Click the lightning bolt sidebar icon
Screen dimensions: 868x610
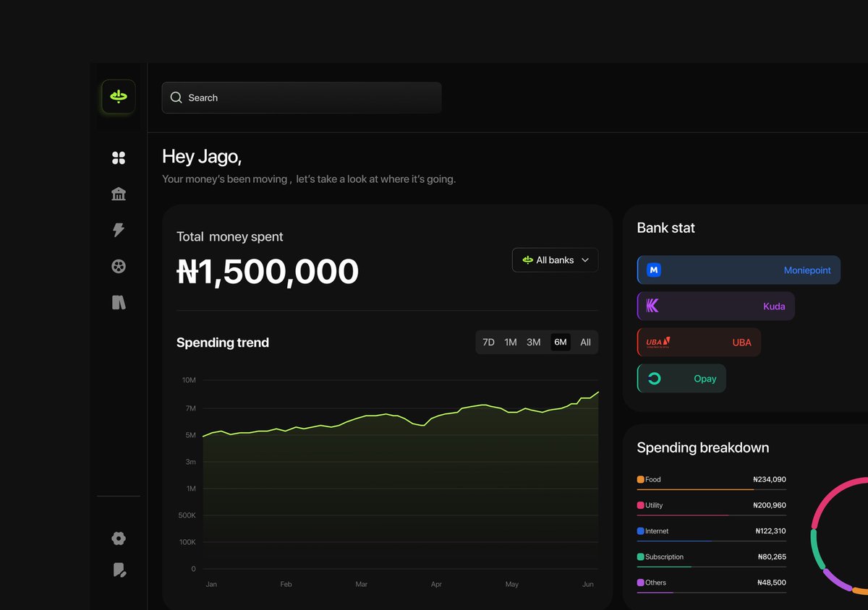pos(119,230)
